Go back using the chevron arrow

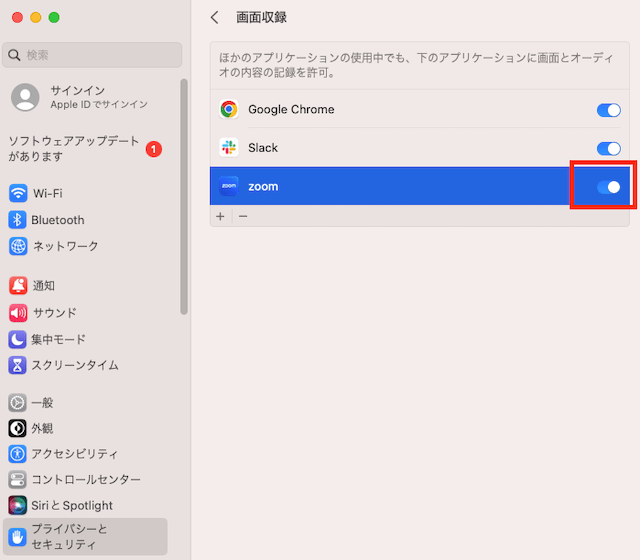[x=215, y=18]
